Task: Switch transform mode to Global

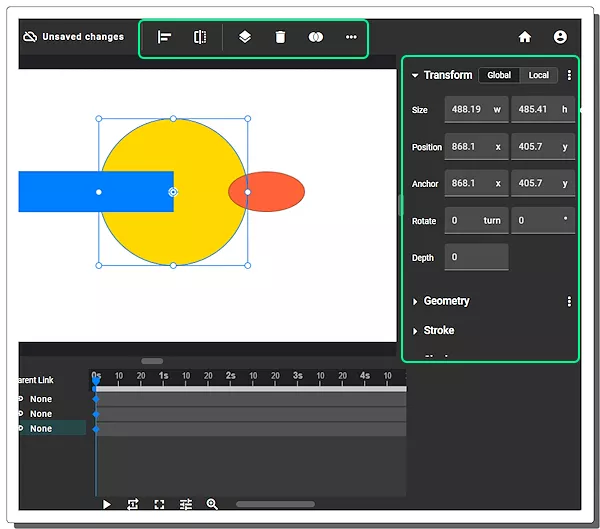Action: pyautogui.click(x=498, y=75)
